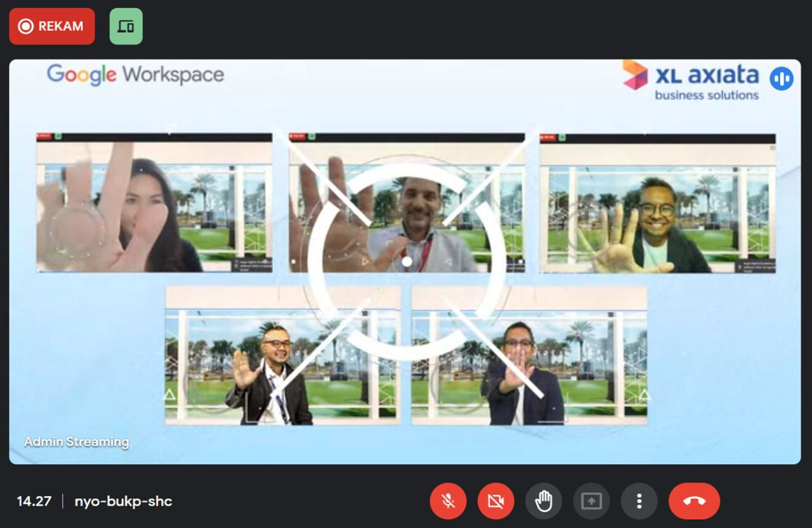Image resolution: width=812 pixels, height=528 pixels.
Task: Click the green screen devices icon
Action: pos(126,27)
